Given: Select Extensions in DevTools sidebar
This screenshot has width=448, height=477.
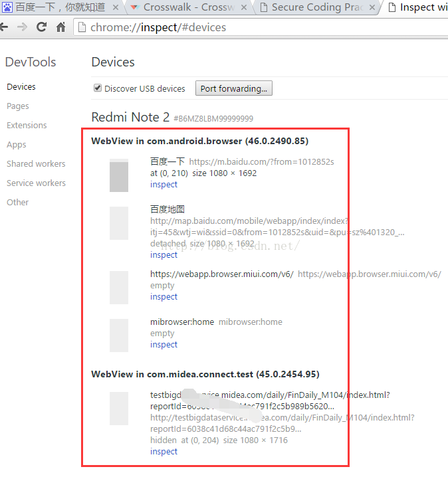Looking at the screenshot, I should (27, 126).
